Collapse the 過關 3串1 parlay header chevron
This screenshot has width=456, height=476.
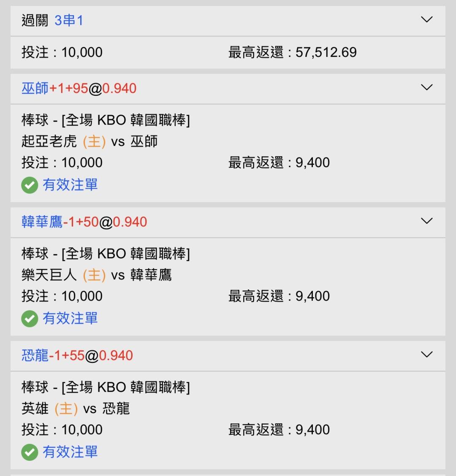[426, 20]
